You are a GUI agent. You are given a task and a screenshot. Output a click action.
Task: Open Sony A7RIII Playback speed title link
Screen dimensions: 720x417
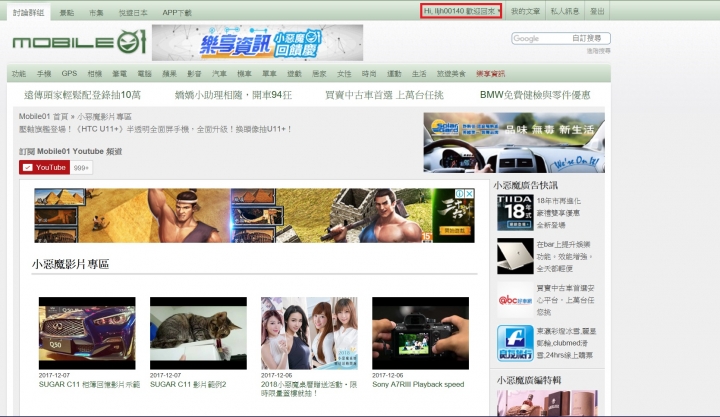(418, 384)
